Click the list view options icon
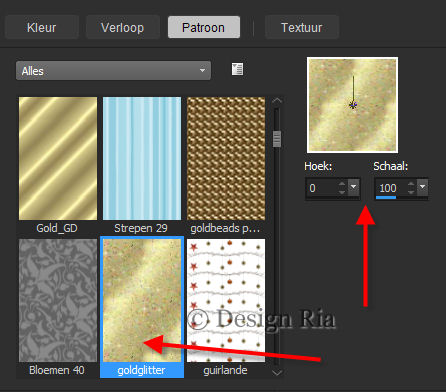Viewport: 446px width, 392px height. tap(237, 69)
